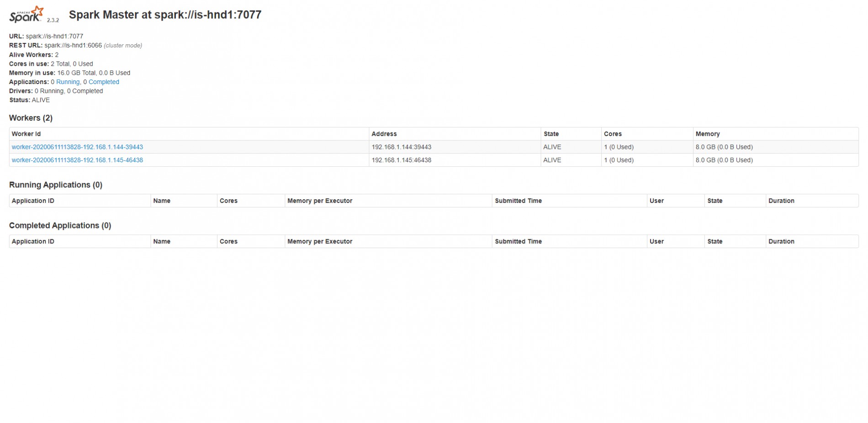Open worker link ending in 145-46438
Viewport: 868px width, 423px height.
(77, 160)
